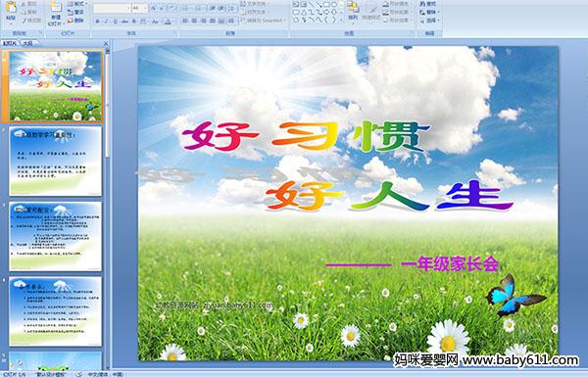Screen dimensions: 588x377
Task: Toggle Justify text alignment
Action: click(213, 21)
